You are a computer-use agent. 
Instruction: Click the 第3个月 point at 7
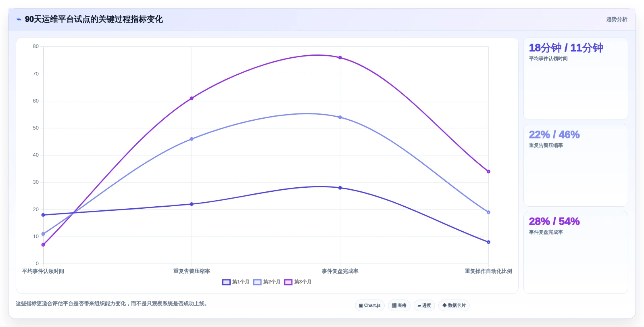click(x=43, y=245)
